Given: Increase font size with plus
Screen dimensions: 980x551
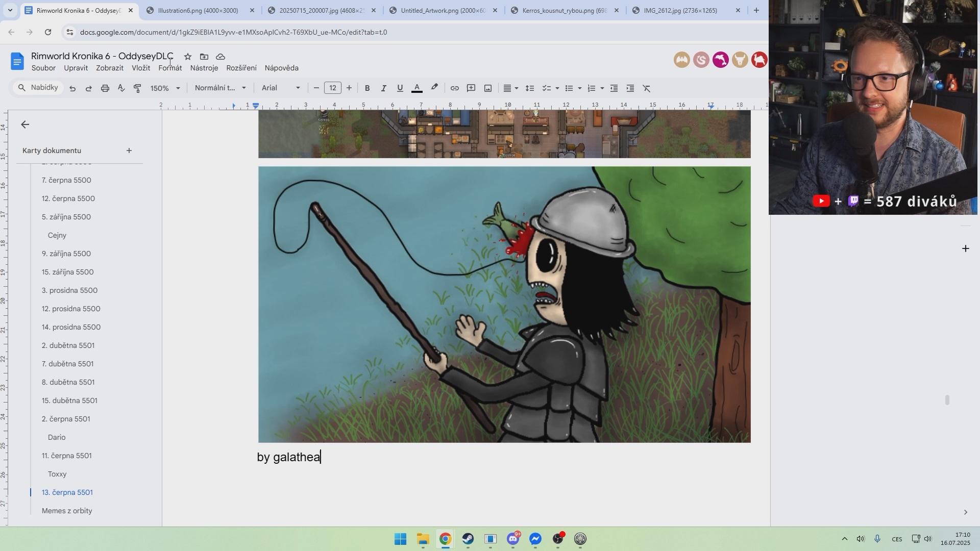Looking at the screenshot, I should (x=349, y=88).
